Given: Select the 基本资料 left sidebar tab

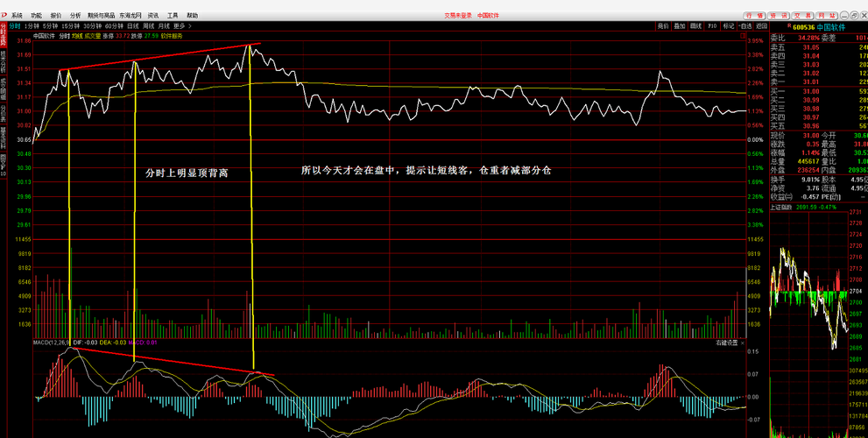Looking at the screenshot, I should 4,138.
